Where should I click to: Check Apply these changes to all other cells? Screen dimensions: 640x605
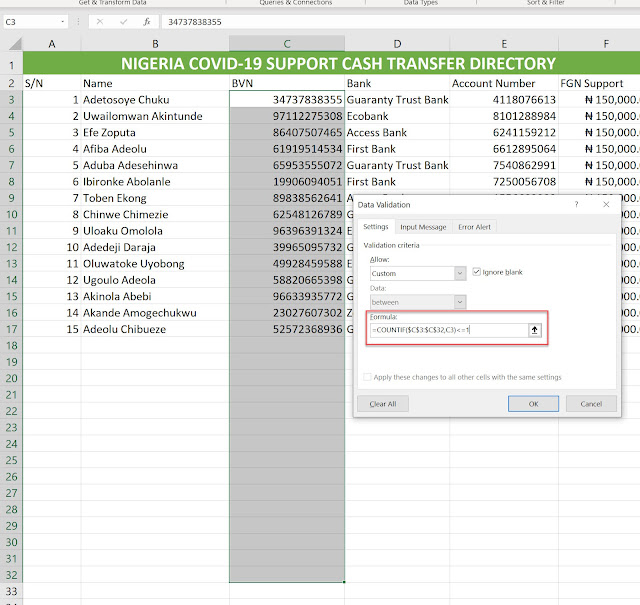click(x=367, y=377)
